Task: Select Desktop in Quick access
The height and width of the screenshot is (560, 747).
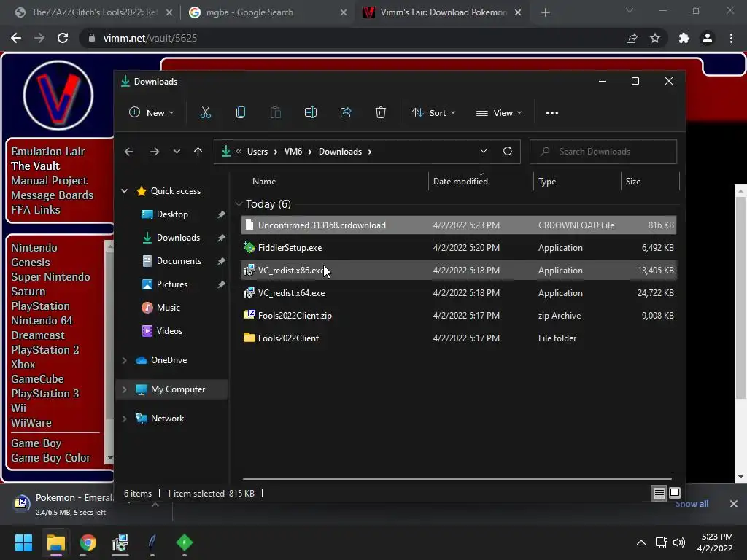Action: (172, 214)
